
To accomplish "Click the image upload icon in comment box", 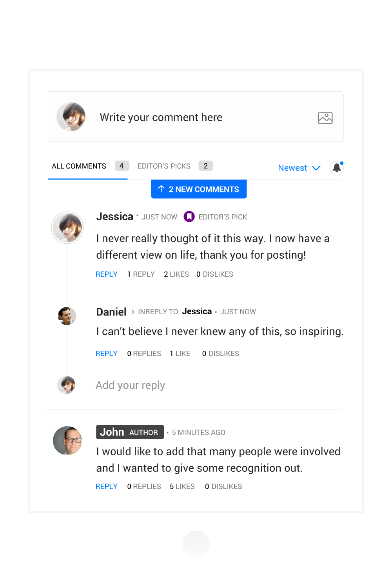I will (x=325, y=118).
